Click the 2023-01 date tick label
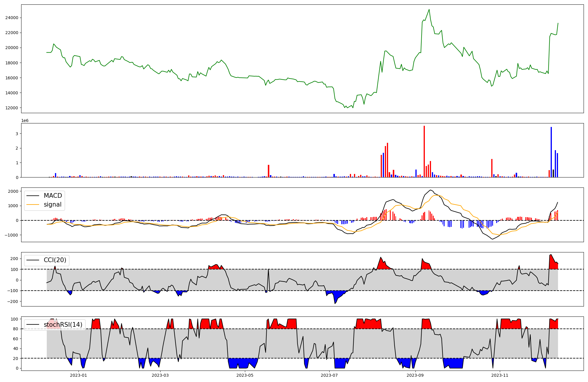 point(78,375)
